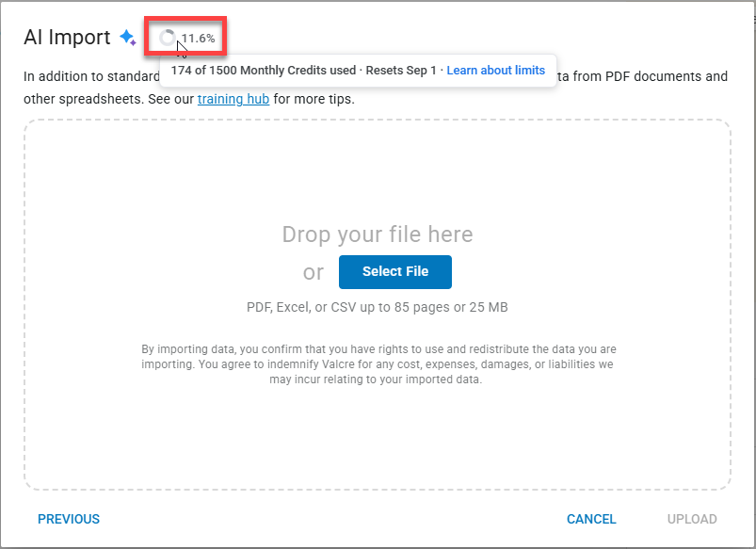Open the Learn about limits link
756x549 pixels.
[x=495, y=71]
